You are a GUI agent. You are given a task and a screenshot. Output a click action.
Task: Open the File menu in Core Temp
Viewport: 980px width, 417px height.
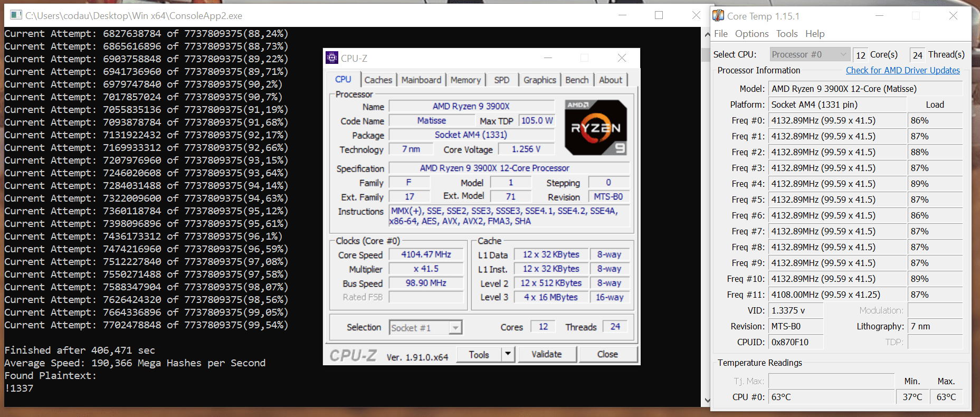coord(720,34)
